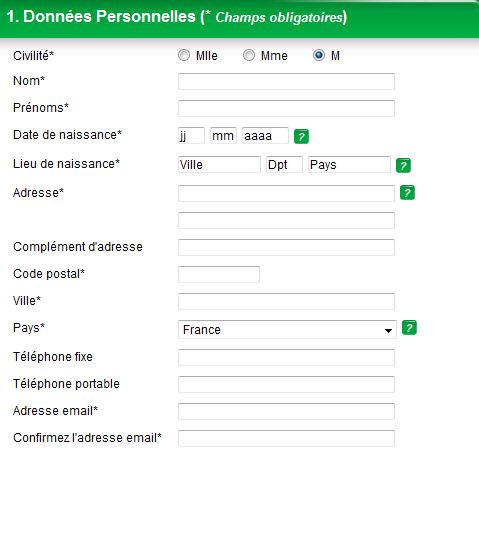Show help for the Pays dropdown
The image size is (479, 557).
coord(409,328)
